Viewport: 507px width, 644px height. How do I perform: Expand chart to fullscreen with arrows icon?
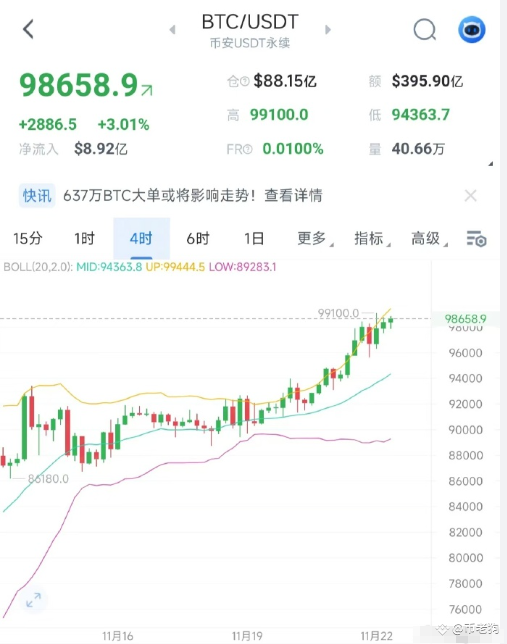pyautogui.click(x=33, y=600)
